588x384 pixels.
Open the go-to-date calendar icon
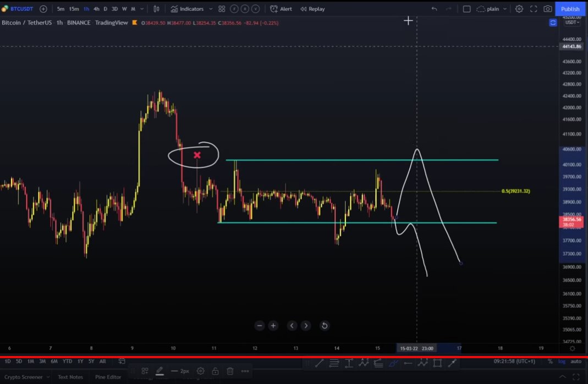pyautogui.click(x=122, y=361)
